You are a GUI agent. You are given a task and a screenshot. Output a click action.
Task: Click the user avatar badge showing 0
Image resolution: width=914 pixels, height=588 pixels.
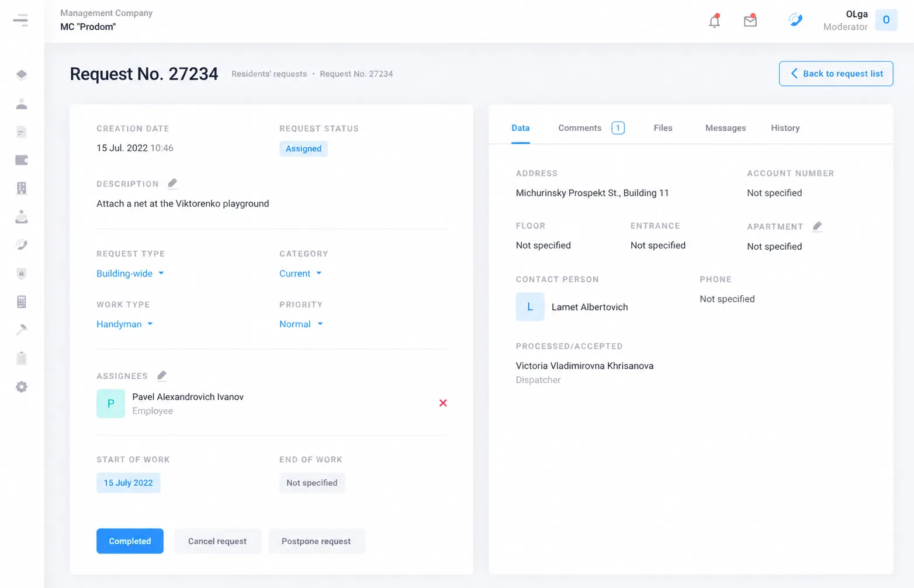pos(886,20)
